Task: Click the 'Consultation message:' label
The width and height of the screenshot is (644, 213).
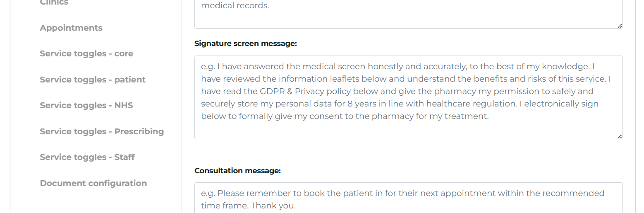Action: (237, 171)
